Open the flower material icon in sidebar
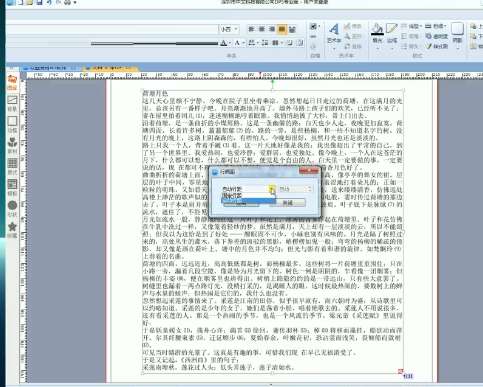This screenshot has width=483, height=387. coord(12,142)
